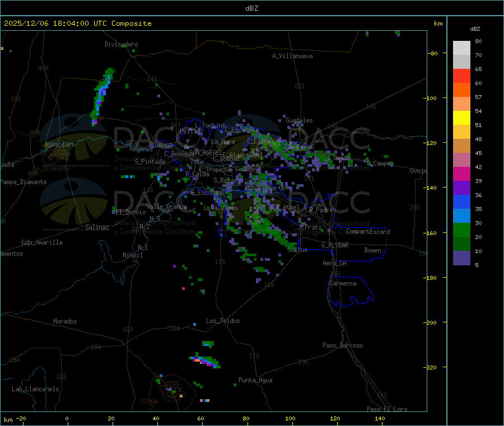
Task: Click the 60 dBZ red color swatch
Action: tap(461, 76)
